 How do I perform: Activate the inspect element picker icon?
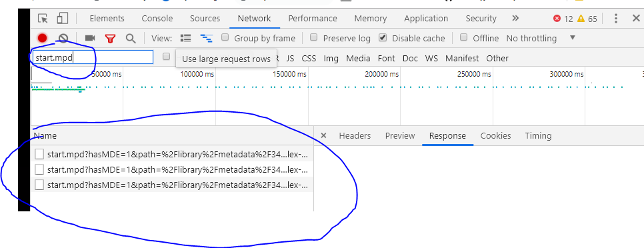[x=43, y=19]
